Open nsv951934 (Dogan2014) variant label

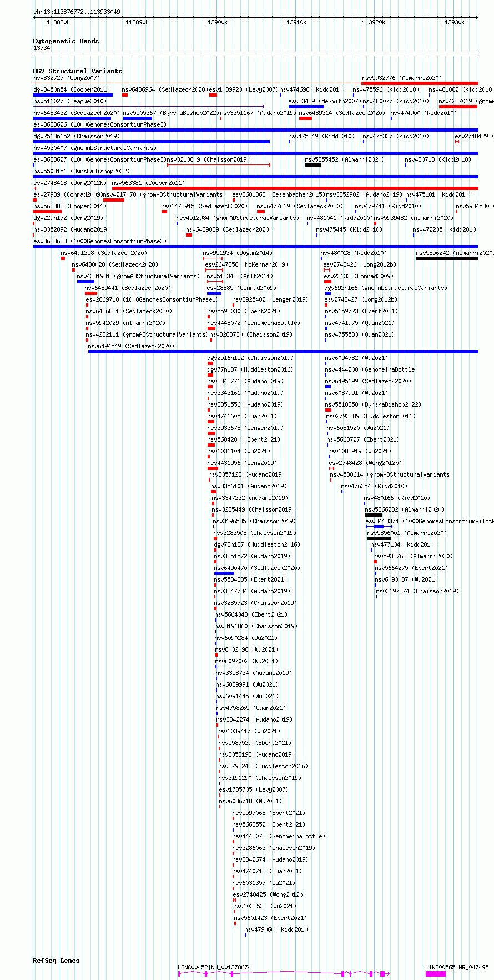[238, 253]
